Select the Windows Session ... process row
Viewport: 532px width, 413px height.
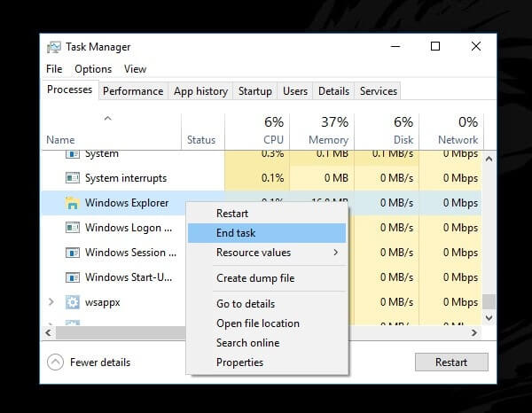113,253
